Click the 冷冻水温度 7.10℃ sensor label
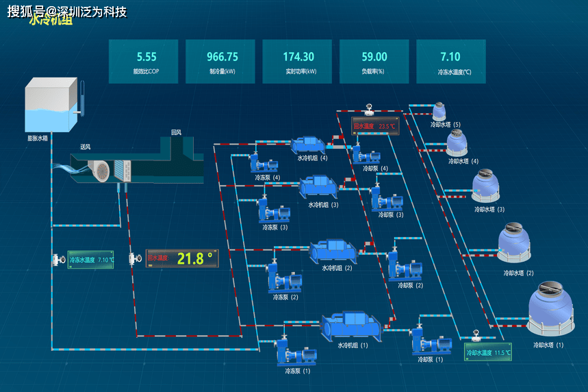Image resolution: width=588 pixels, height=392 pixels. pos(90,260)
